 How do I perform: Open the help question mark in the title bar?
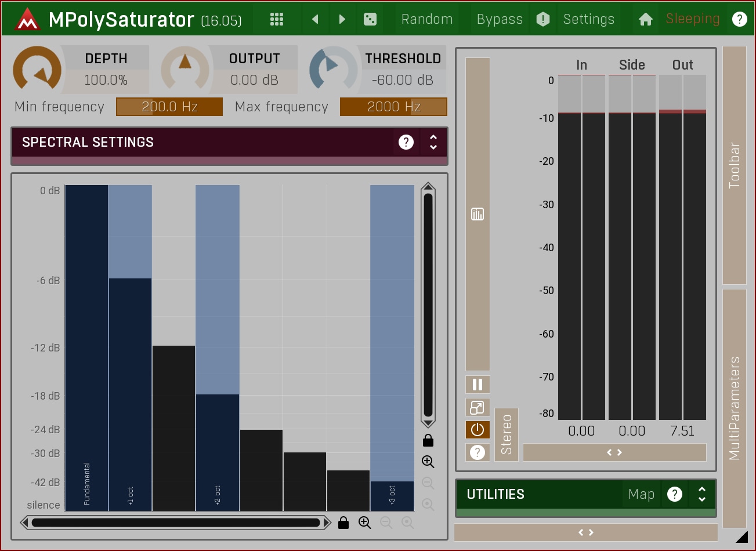(x=740, y=19)
